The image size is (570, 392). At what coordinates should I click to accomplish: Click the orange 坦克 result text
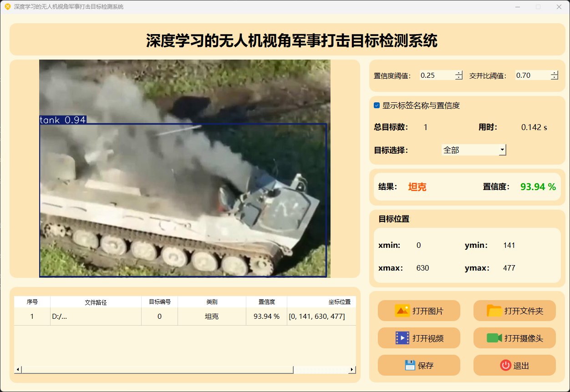(x=417, y=187)
